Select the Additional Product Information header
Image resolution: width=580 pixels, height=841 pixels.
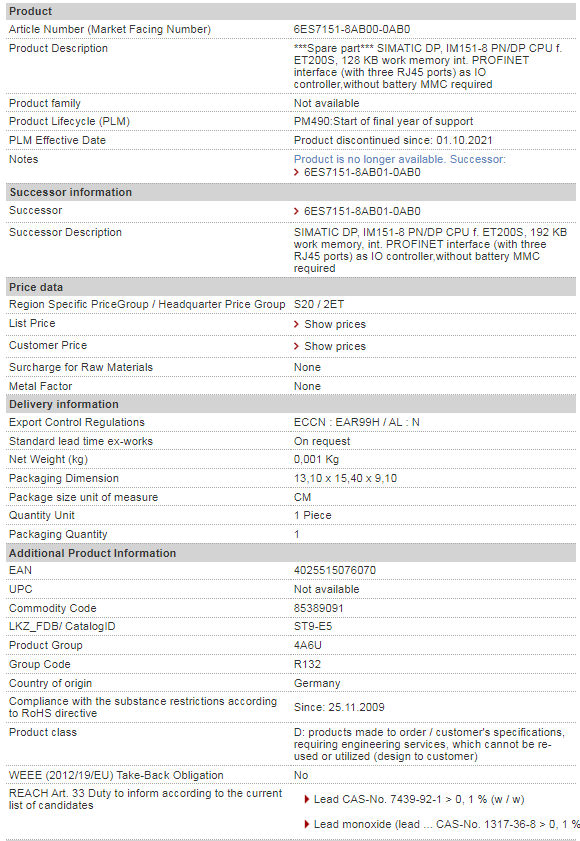pos(291,553)
